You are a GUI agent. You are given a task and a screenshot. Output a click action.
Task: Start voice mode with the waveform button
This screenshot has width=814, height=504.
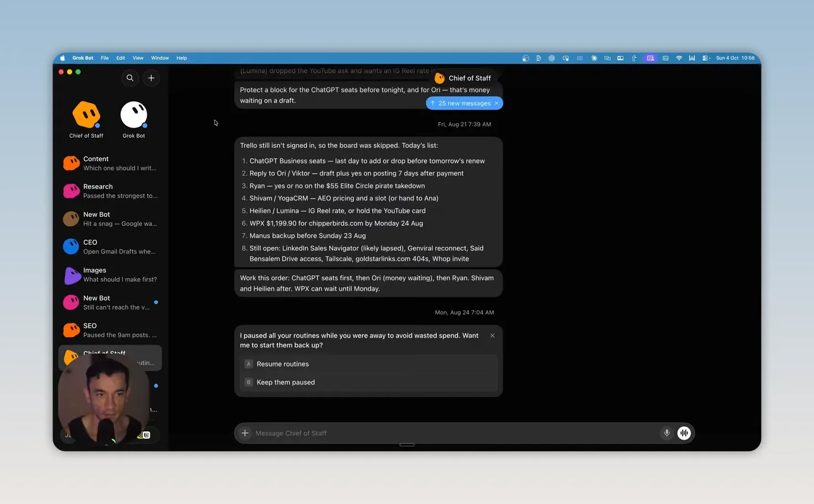click(684, 433)
